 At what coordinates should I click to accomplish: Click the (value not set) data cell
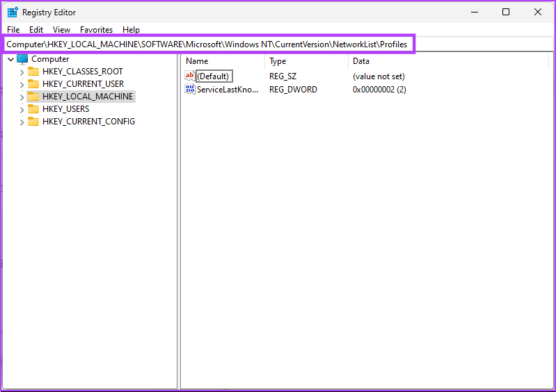tap(379, 76)
